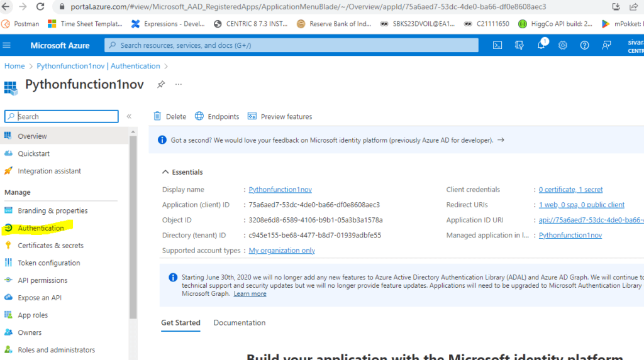This screenshot has width=644, height=360.
Task: Follow the feedback banner arrow
Action: (501, 140)
